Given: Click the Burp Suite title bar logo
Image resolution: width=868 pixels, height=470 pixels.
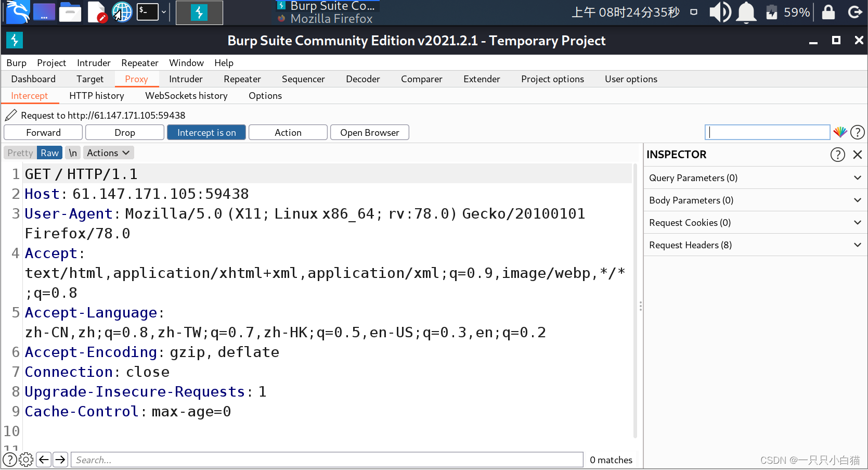Looking at the screenshot, I should click(15, 40).
